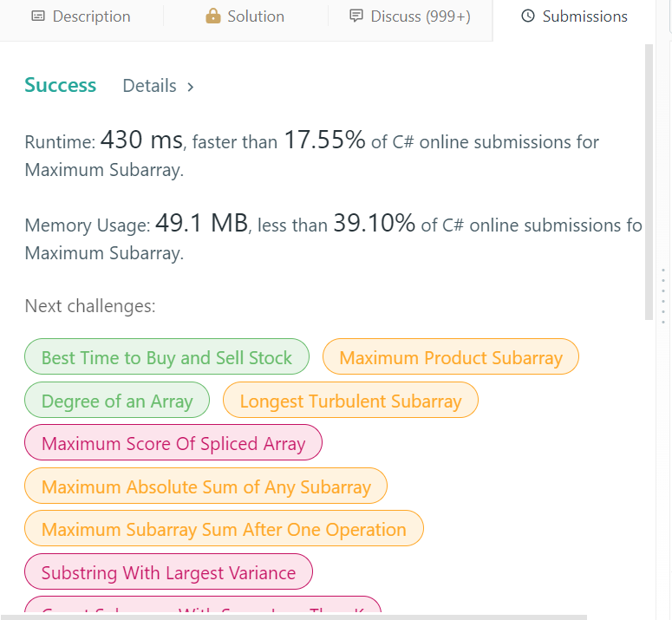Select Maximum Score Of Spliced Array
Viewport: 672px width, 620px height.
(x=173, y=442)
